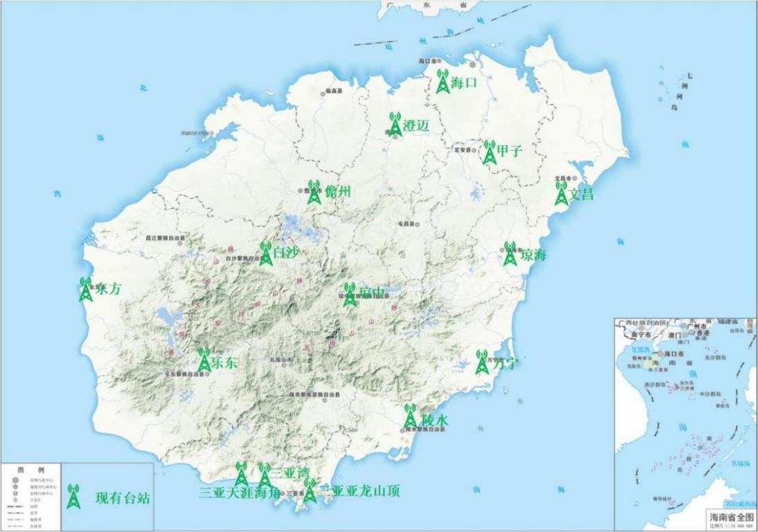Select the 白沙 station tower icon

click(x=266, y=253)
